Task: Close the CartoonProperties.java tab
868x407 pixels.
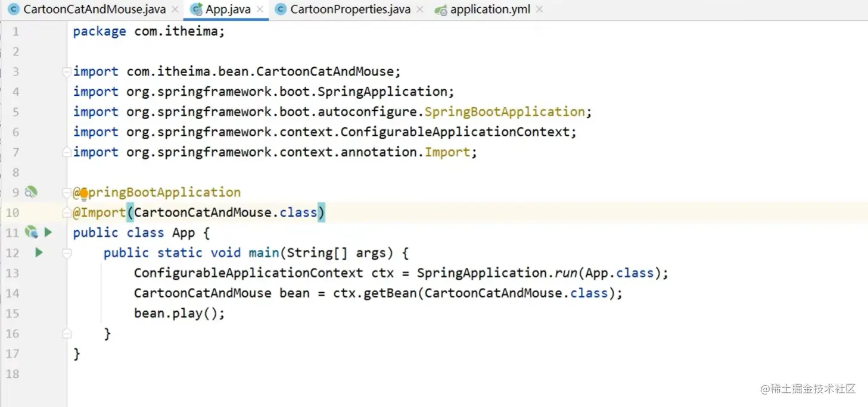Action: point(419,10)
